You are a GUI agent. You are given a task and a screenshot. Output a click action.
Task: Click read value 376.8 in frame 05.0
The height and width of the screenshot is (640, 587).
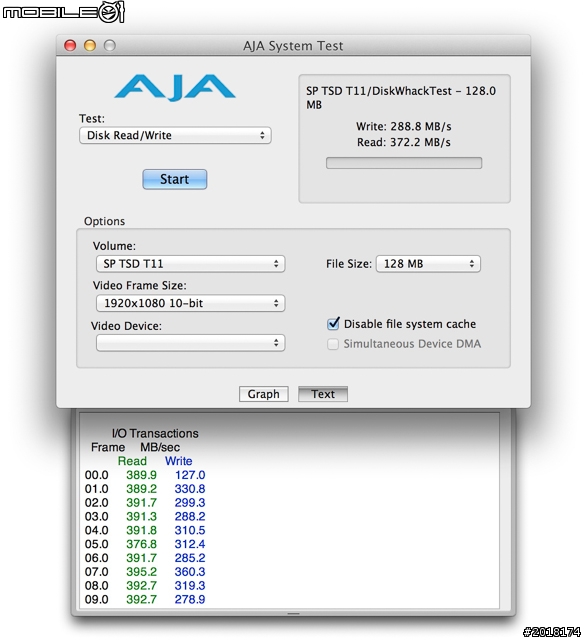point(141,544)
